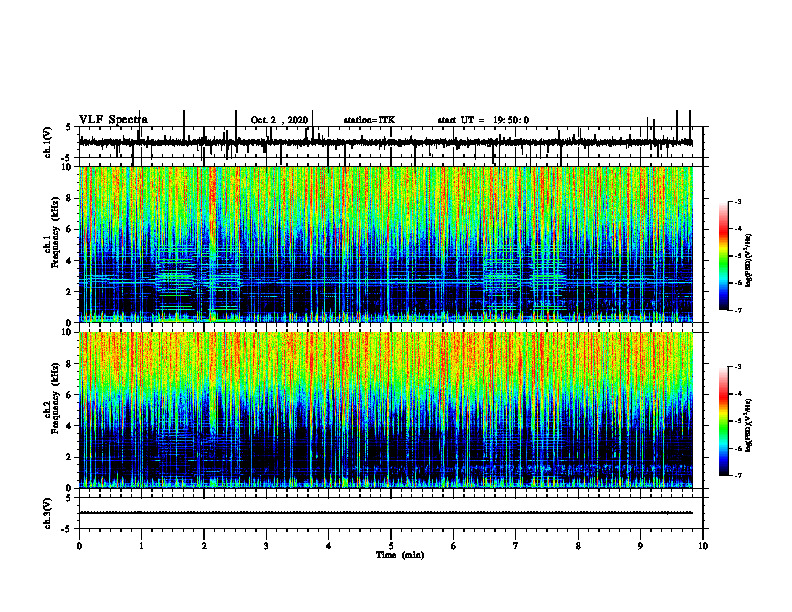Select the ch.1 "Frequency (kHz)" axis label
792x612 pixels.
click(56, 232)
